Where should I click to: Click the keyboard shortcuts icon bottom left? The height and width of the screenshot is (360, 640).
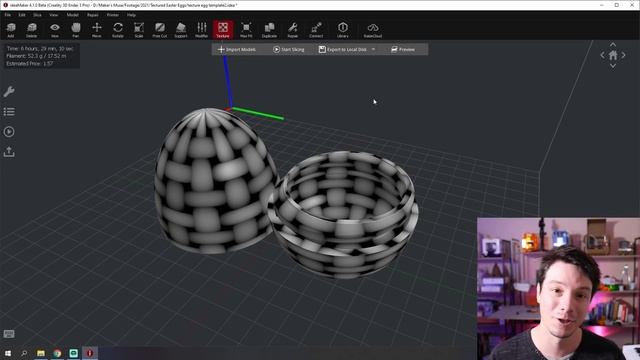pyautogui.click(x=9, y=334)
